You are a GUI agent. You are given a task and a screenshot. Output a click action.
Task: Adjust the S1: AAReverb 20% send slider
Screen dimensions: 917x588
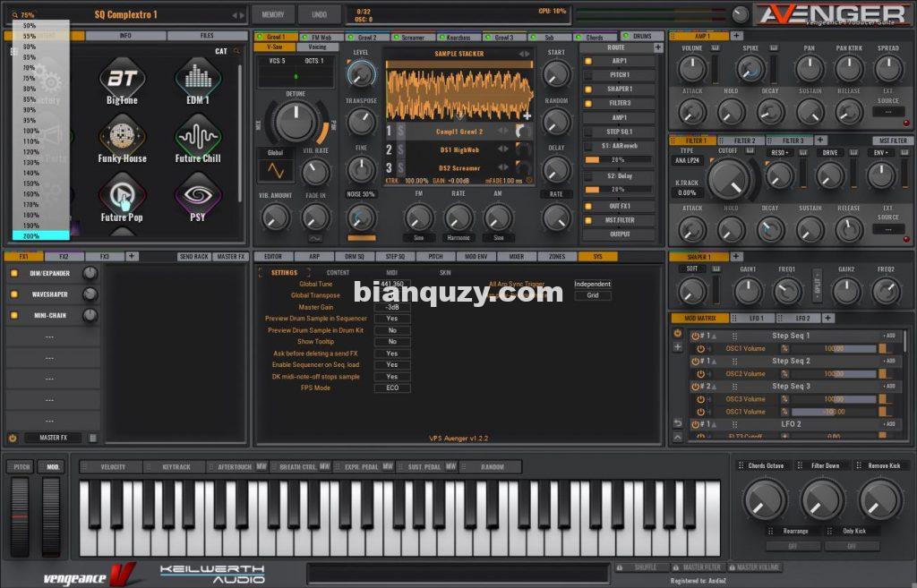point(619,159)
